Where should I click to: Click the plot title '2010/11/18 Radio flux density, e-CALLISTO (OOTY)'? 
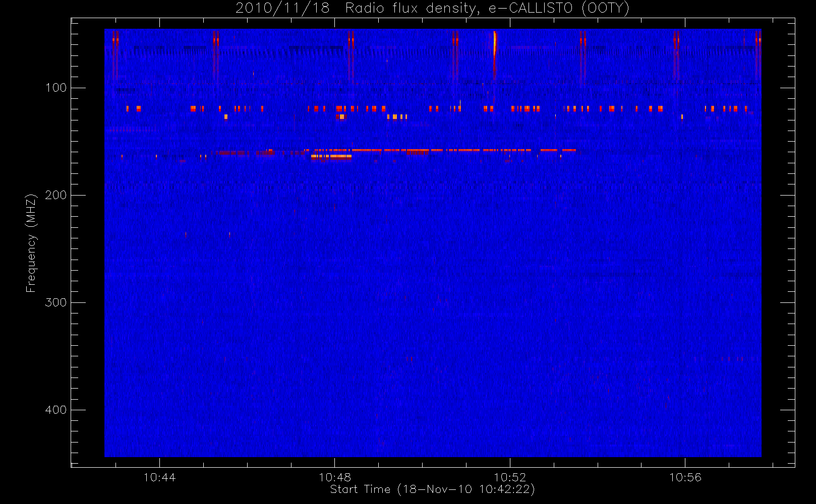click(x=432, y=9)
